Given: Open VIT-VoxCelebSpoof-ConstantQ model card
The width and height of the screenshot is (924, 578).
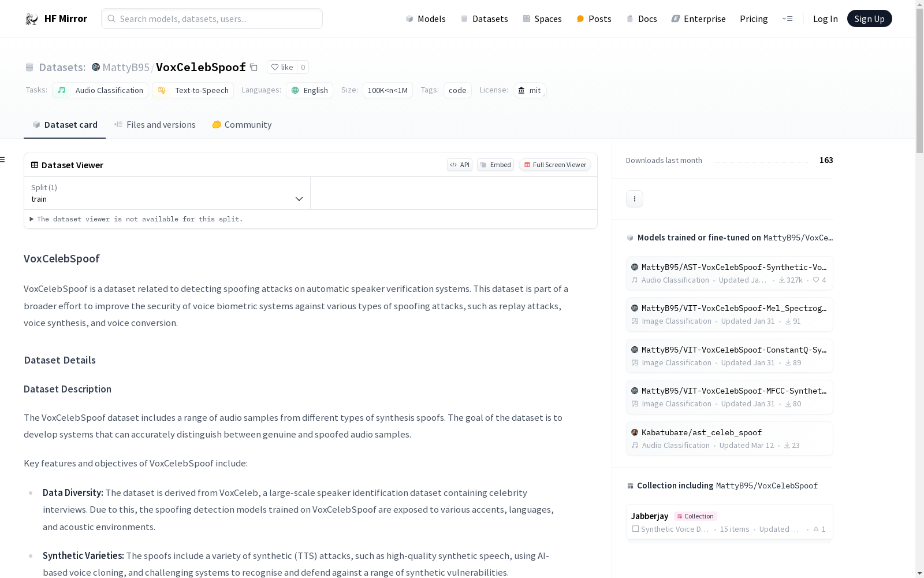Looking at the screenshot, I should pos(729,356).
